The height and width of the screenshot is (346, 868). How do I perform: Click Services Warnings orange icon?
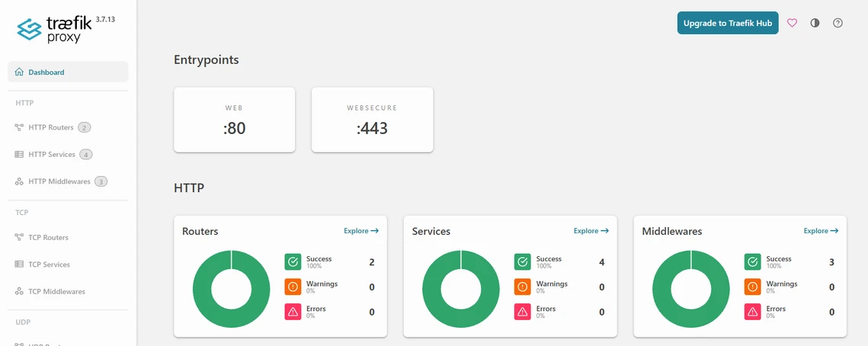522,287
